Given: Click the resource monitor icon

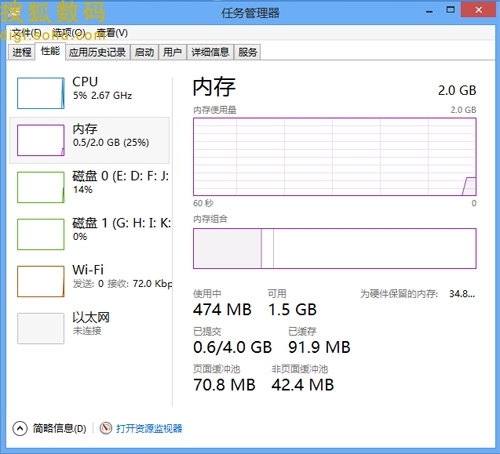Looking at the screenshot, I should 106,428.
